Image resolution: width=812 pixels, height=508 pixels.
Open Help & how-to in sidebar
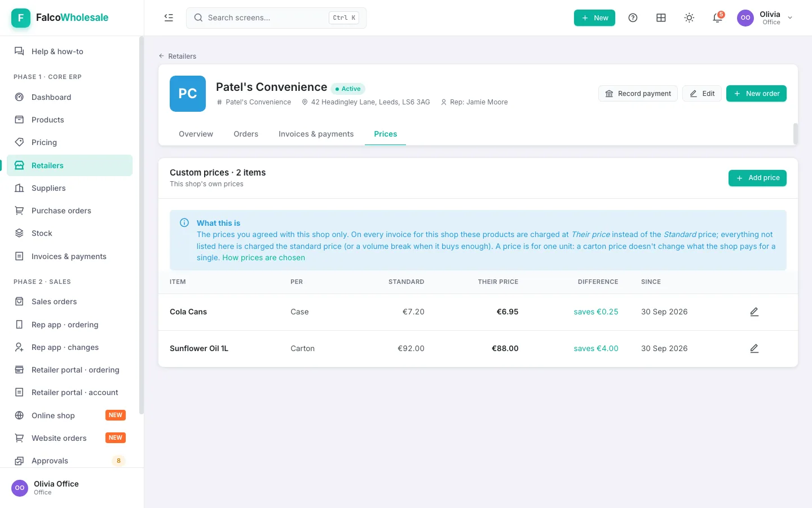tap(70, 51)
